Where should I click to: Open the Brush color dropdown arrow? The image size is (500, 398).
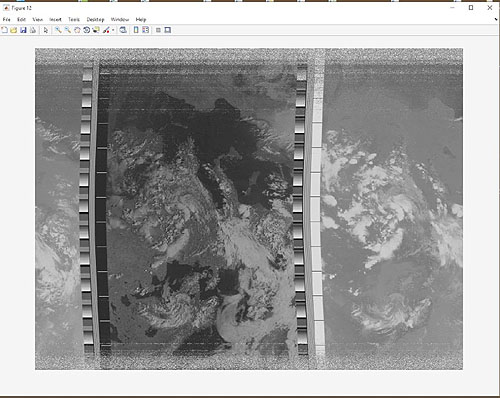click(113, 30)
